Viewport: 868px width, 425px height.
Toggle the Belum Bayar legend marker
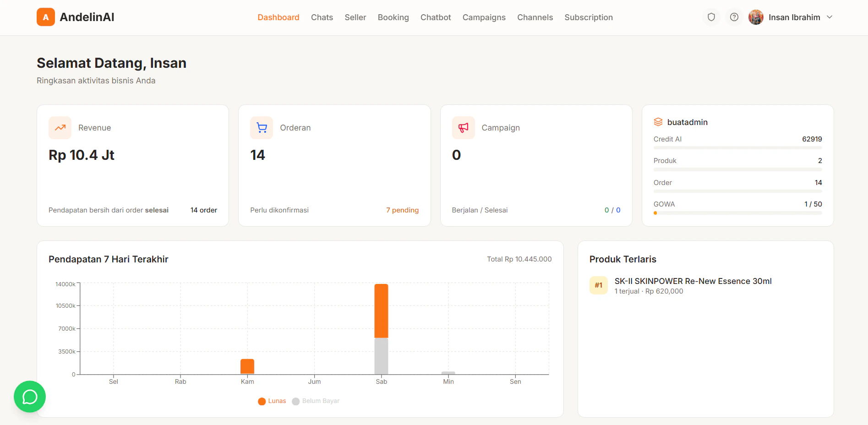point(296,401)
